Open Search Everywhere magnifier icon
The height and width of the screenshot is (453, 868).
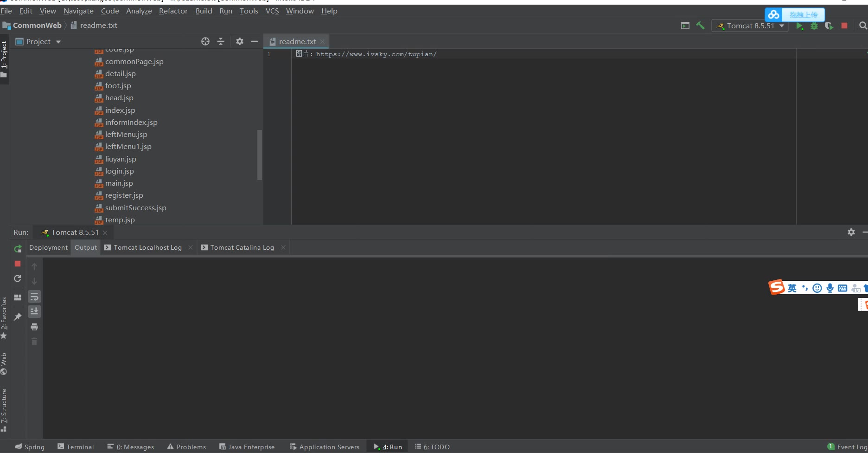(x=862, y=26)
